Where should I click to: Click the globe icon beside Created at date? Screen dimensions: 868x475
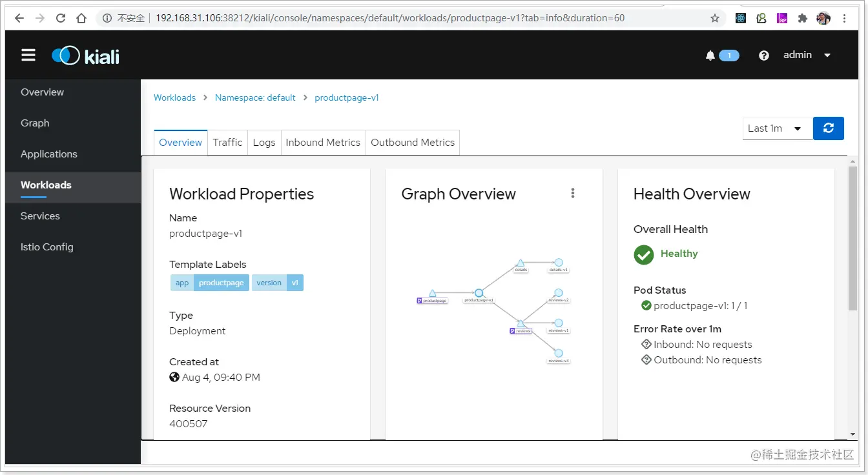point(174,378)
